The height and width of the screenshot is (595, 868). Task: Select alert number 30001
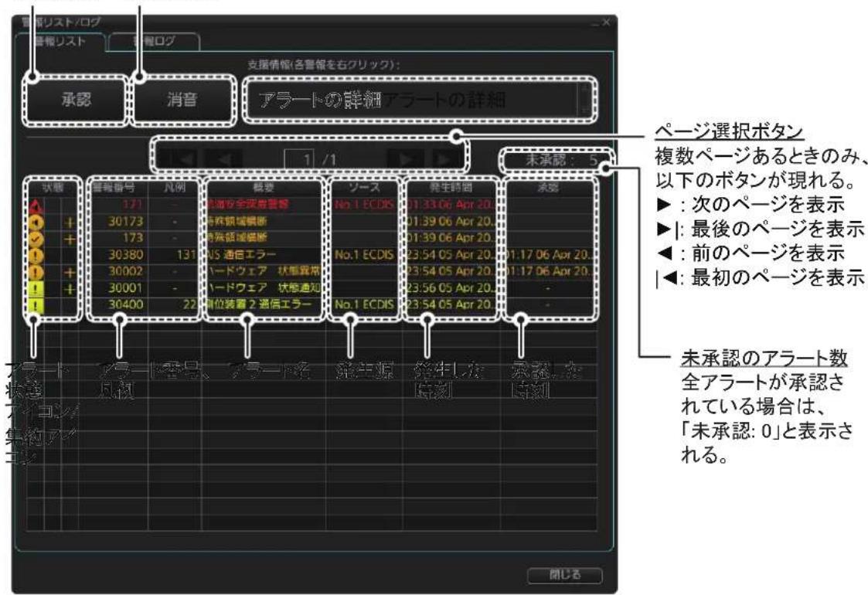[125, 287]
